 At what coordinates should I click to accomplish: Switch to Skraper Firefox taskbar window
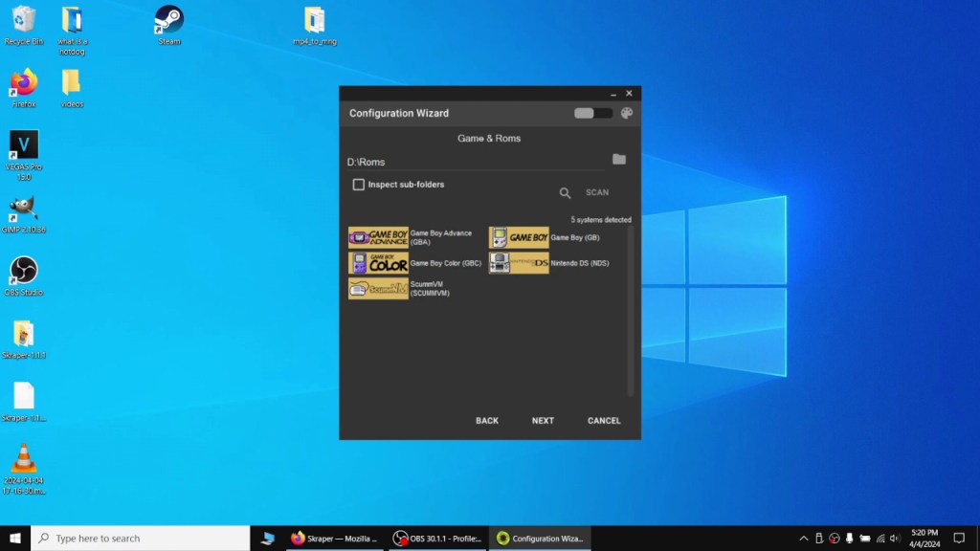coord(335,539)
